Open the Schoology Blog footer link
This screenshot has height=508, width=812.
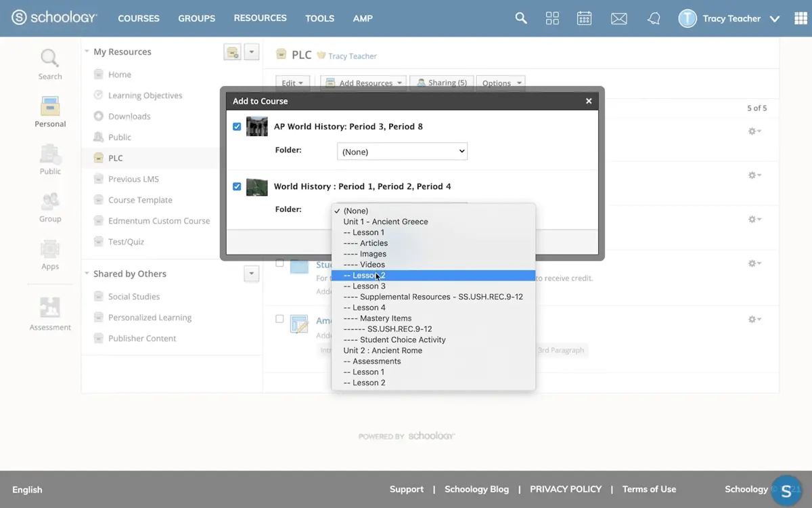476,489
